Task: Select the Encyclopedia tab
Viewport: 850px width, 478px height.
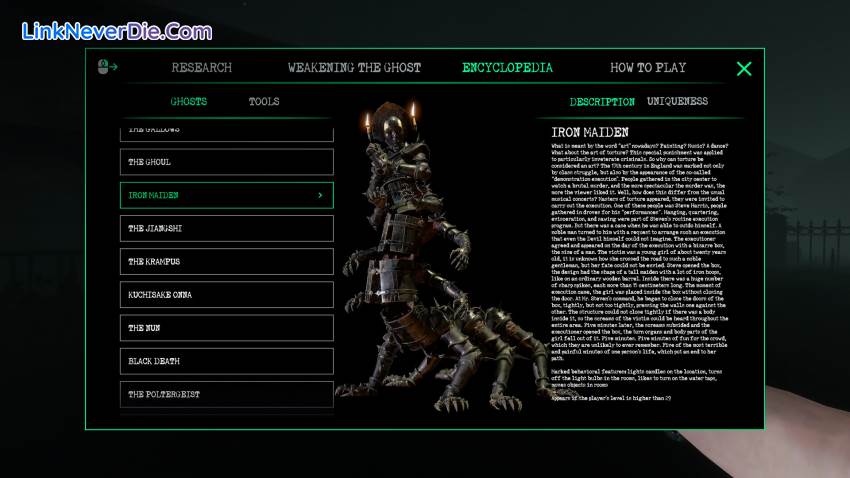Action: click(x=507, y=68)
